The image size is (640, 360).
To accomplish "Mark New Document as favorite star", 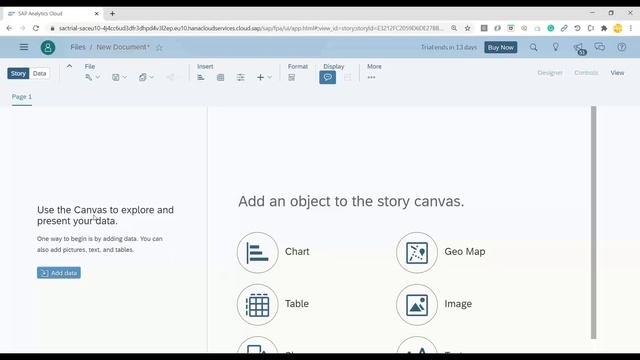I will (x=159, y=48).
